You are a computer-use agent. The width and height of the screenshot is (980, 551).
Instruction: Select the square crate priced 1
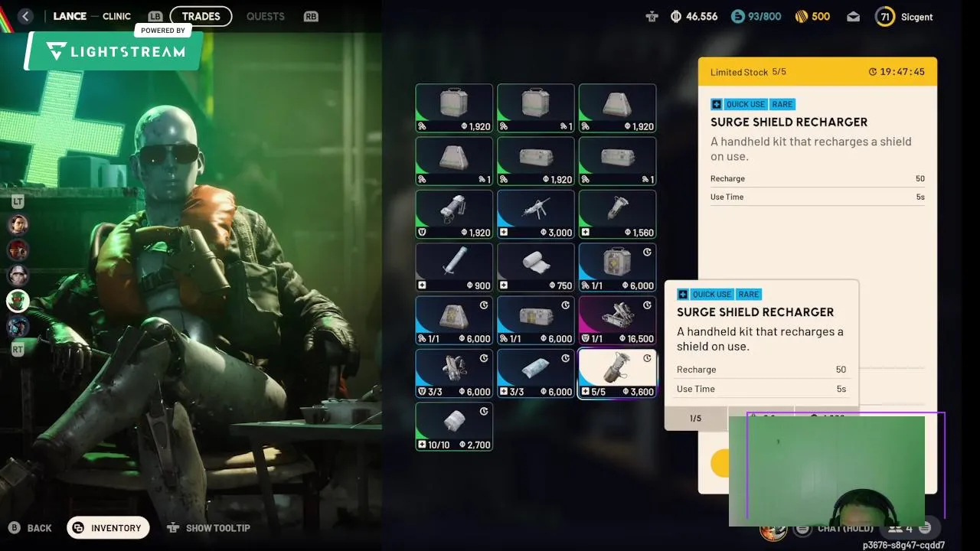point(536,109)
